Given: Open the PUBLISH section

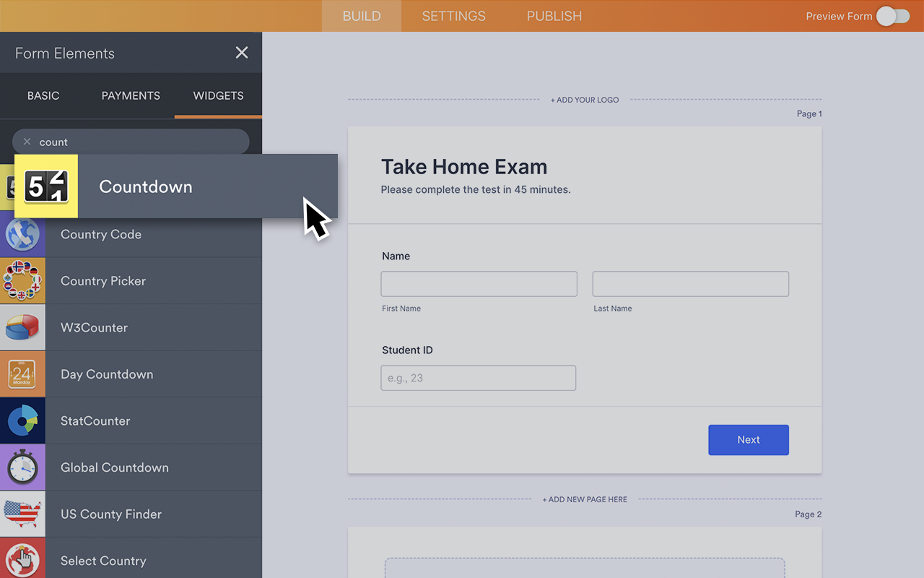Looking at the screenshot, I should [x=553, y=15].
